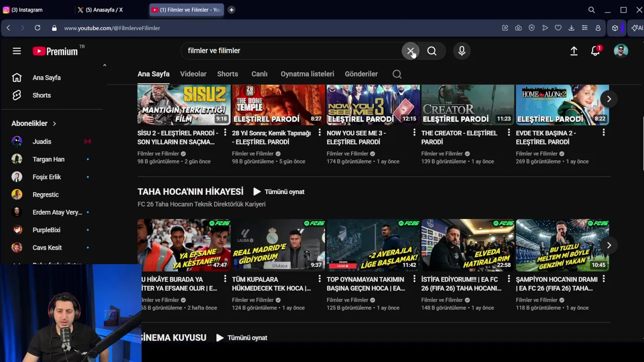Screen dimensions: 644x362
Task: Open the YouTube hamburger guide menu
Action: point(17,51)
